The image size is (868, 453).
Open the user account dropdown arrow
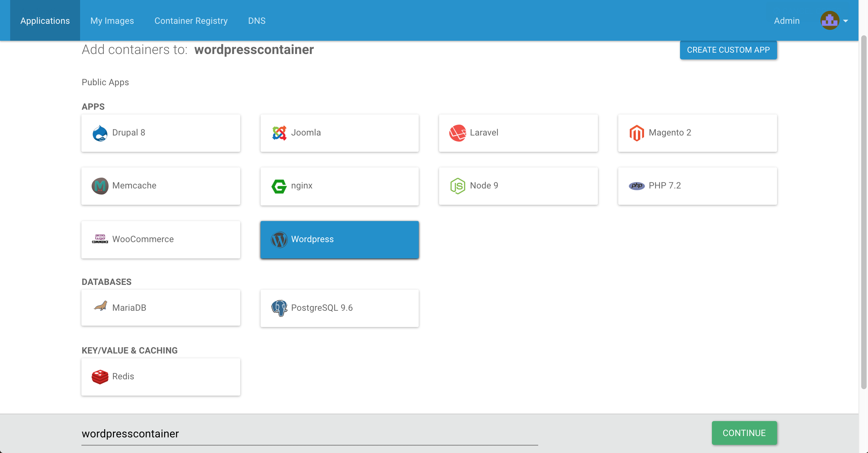pyautogui.click(x=846, y=21)
